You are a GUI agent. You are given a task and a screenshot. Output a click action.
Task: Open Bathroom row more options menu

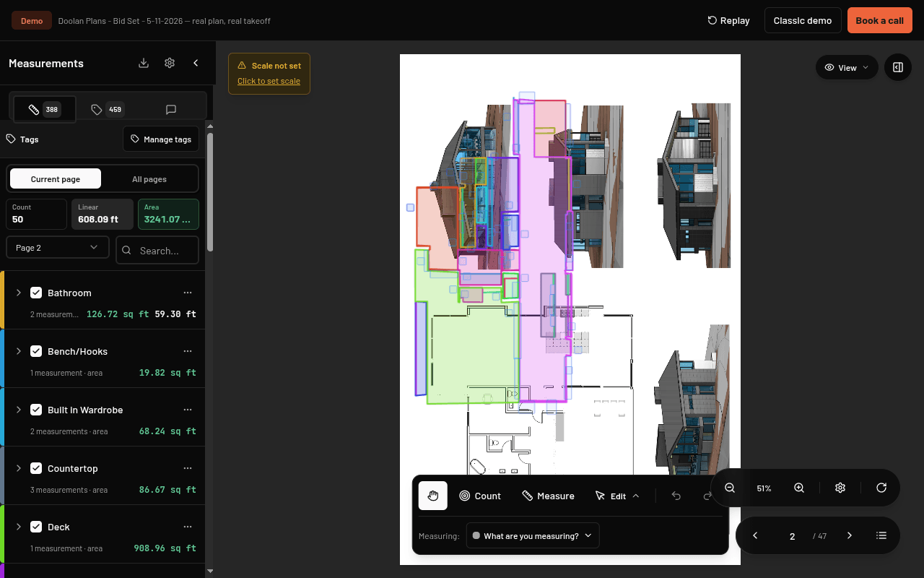pyautogui.click(x=188, y=293)
